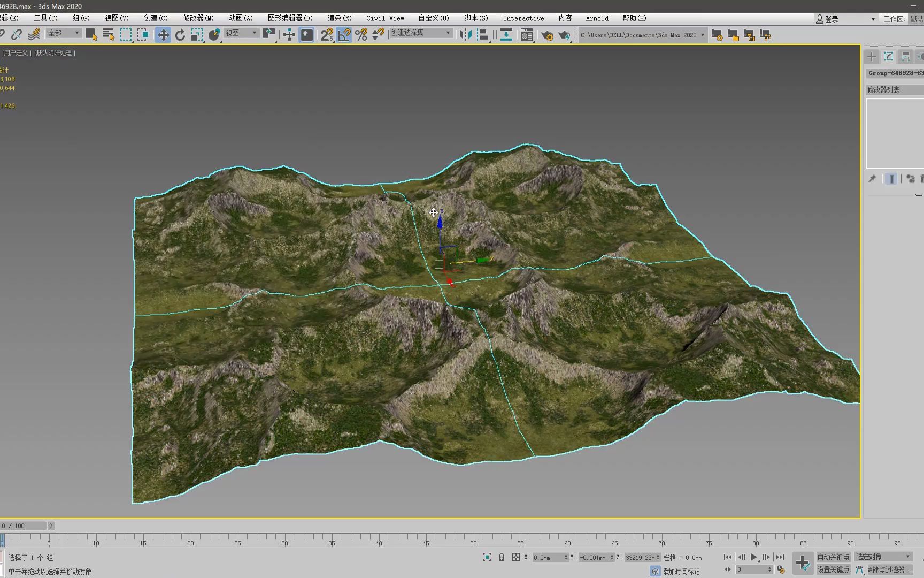Click the 设置关键点 Set Key button

coord(833,569)
